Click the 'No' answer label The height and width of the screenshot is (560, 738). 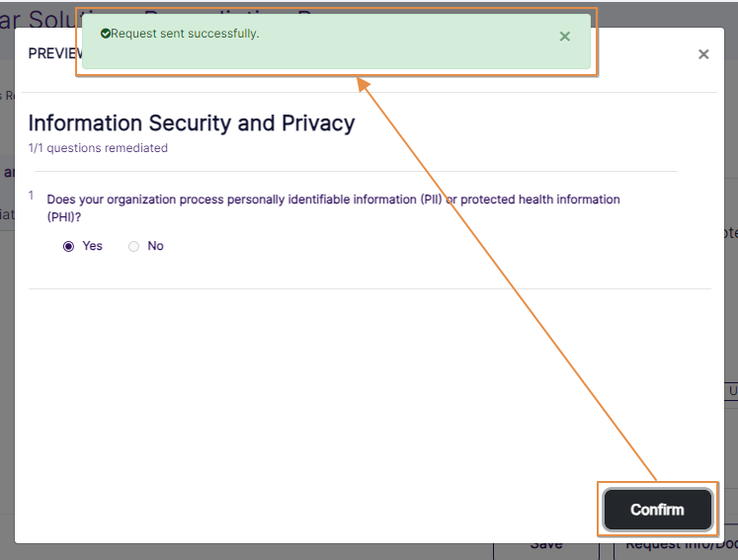click(x=155, y=246)
